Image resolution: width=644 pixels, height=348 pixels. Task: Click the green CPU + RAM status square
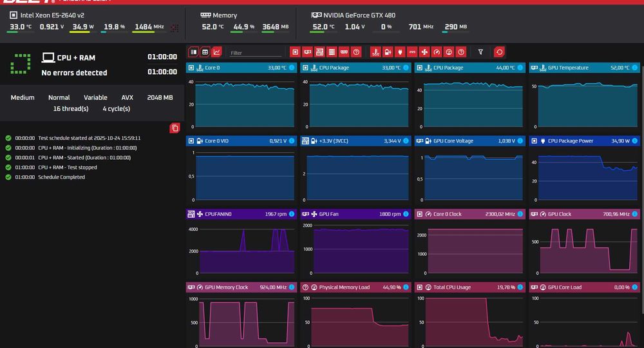pyautogui.click(x=21, y=64)
